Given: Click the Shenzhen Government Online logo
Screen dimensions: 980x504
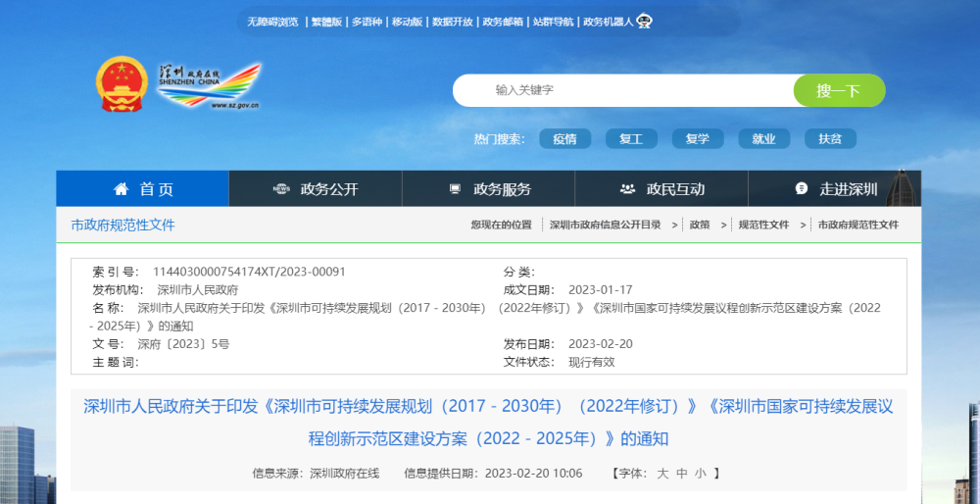Looking at the screenshot, I should [x=210, y=85].
